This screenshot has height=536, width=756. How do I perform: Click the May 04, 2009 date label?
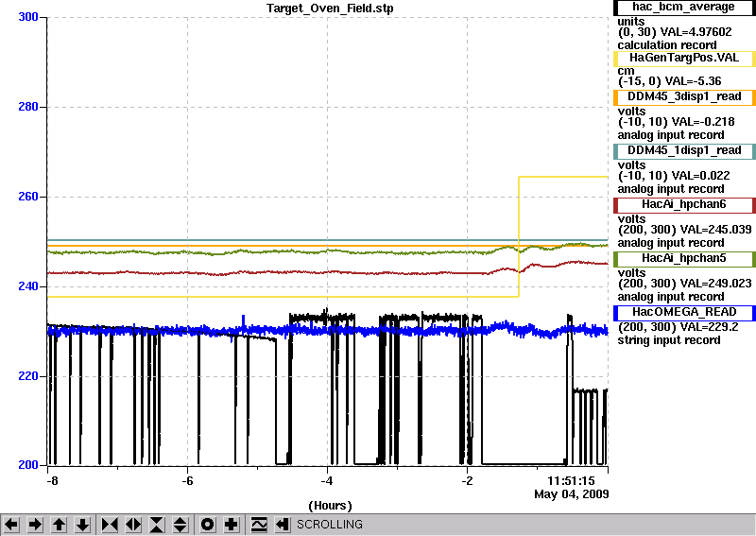click(572, 494)
